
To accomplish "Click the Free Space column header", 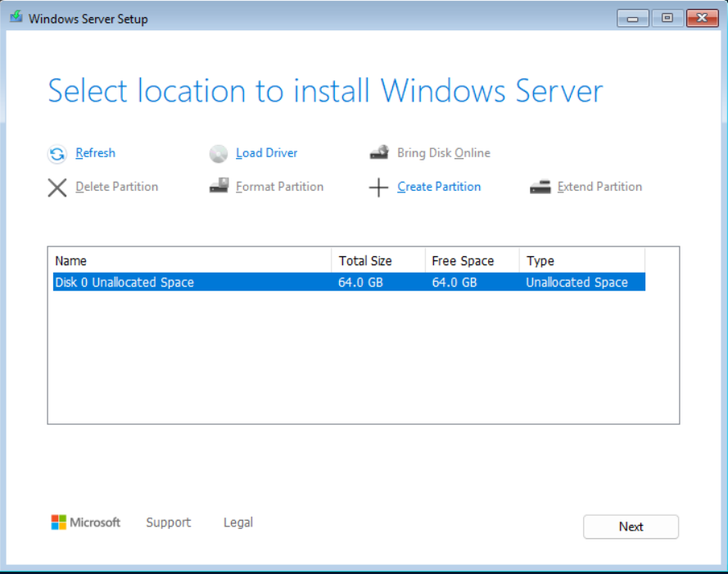I will pyautogui.click(x=463, y=261).
